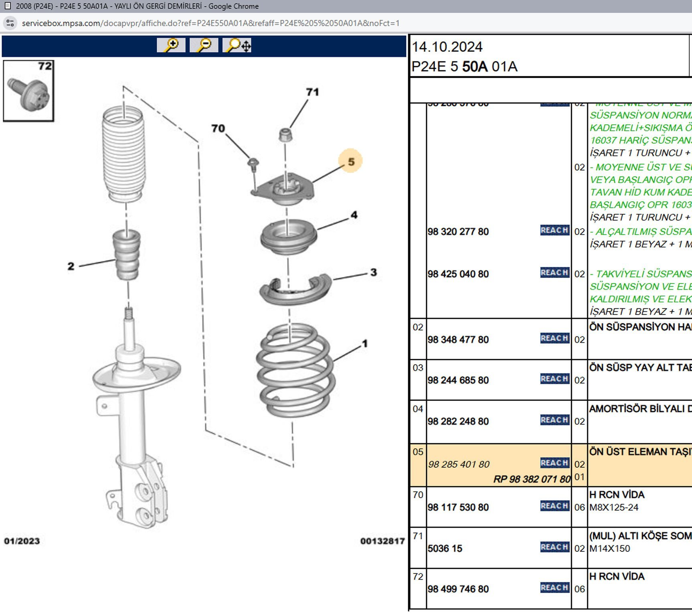Screen dimensions: 692x616
Task: Click REACH badge beside 5036 15
Action: 554,547
